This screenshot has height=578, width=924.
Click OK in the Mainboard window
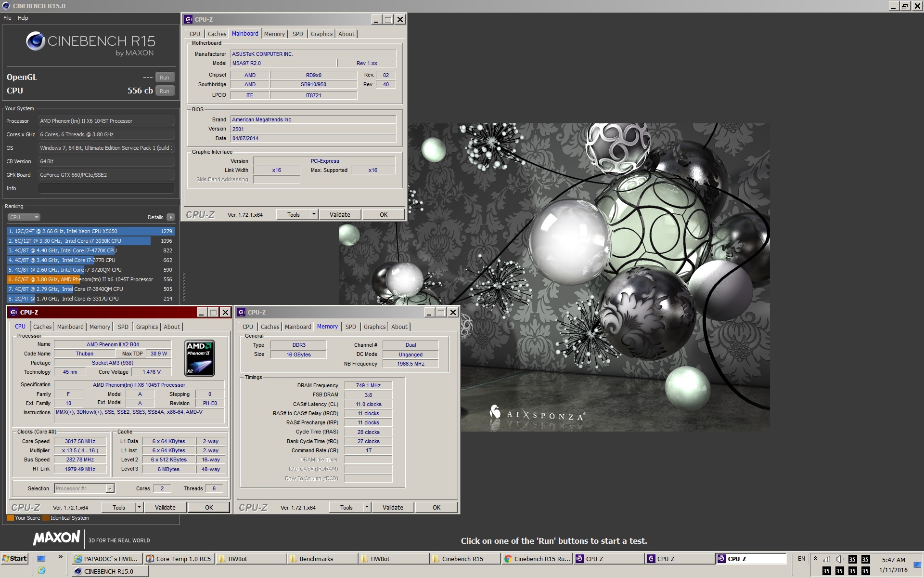tap(384, 214)
